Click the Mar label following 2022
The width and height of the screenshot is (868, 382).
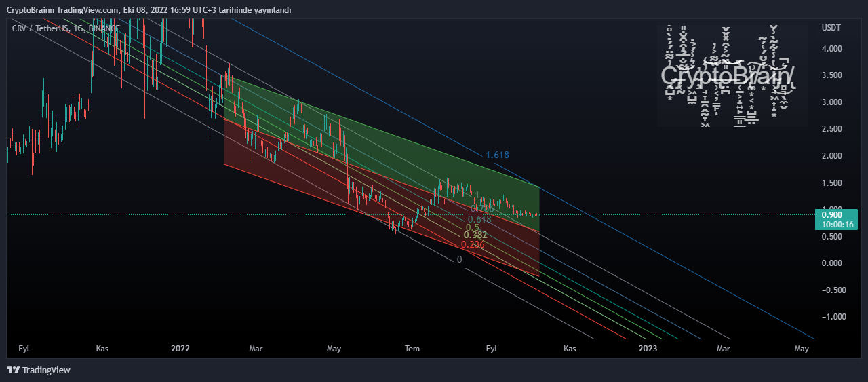(x=256, y=349)
